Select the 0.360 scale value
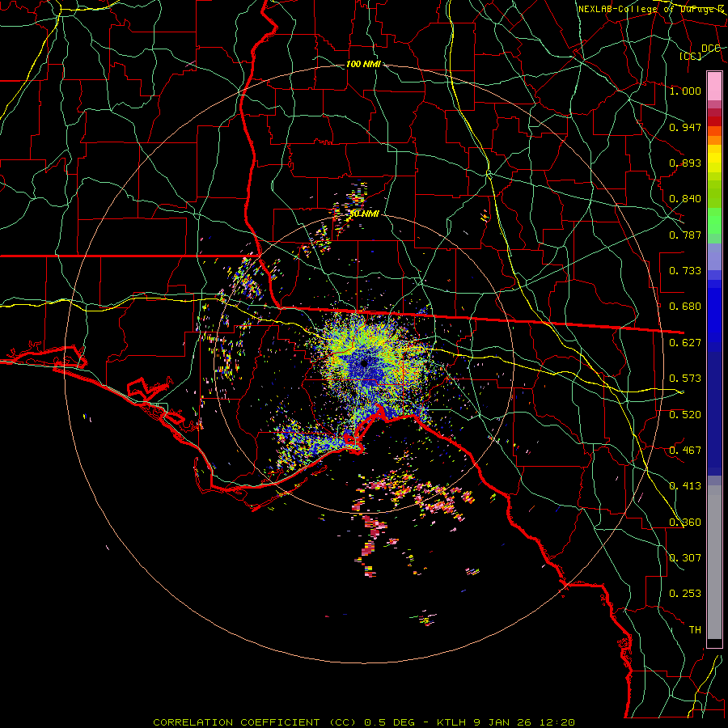 point(685,523)
